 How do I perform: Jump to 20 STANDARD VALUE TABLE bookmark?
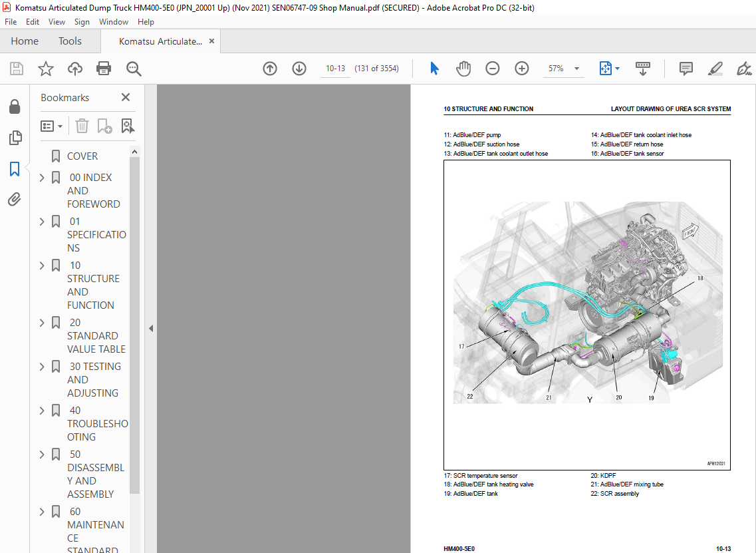(96, 336)
